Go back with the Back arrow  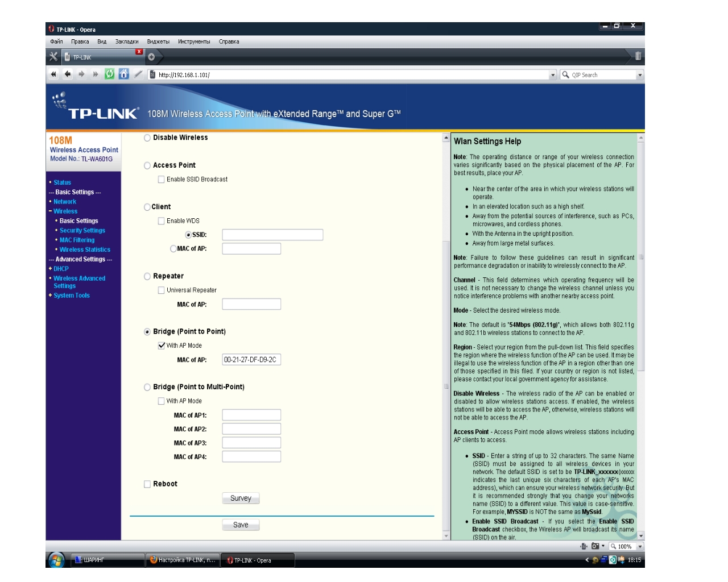tap(68, 74)
